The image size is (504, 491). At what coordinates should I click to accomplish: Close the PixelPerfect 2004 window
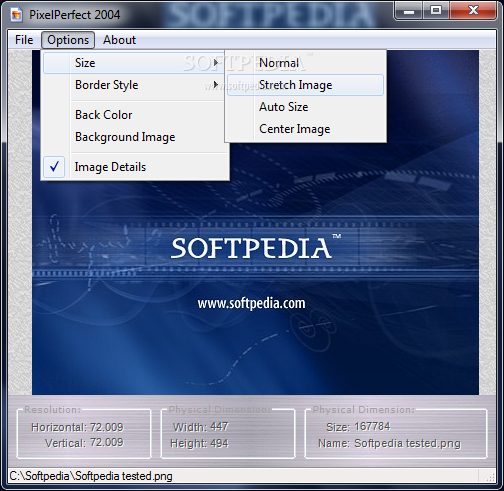(x=473, y=11)
